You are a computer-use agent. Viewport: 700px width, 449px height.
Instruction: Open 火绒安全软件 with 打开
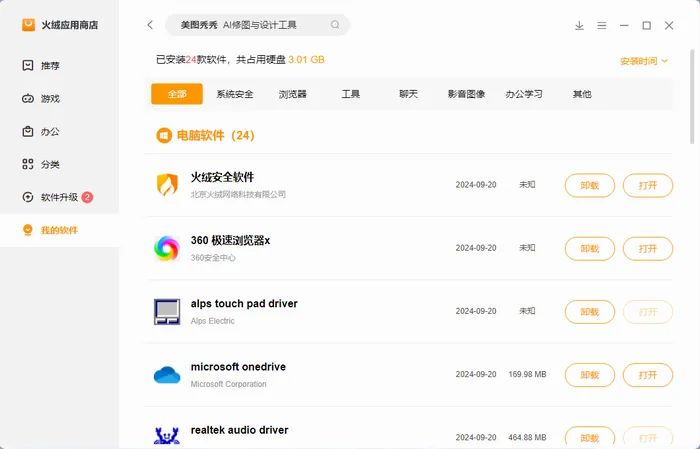click(x=648, y=185)
